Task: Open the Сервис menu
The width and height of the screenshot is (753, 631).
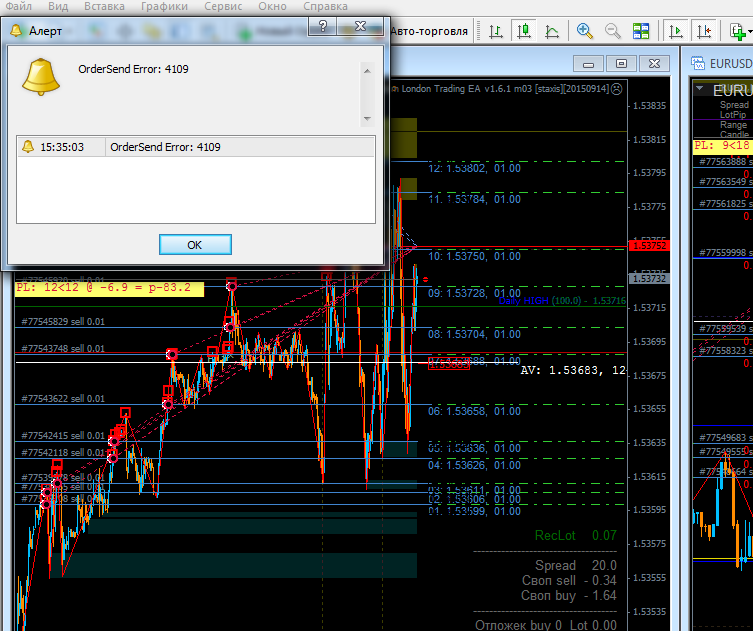Action: point(223,6)
